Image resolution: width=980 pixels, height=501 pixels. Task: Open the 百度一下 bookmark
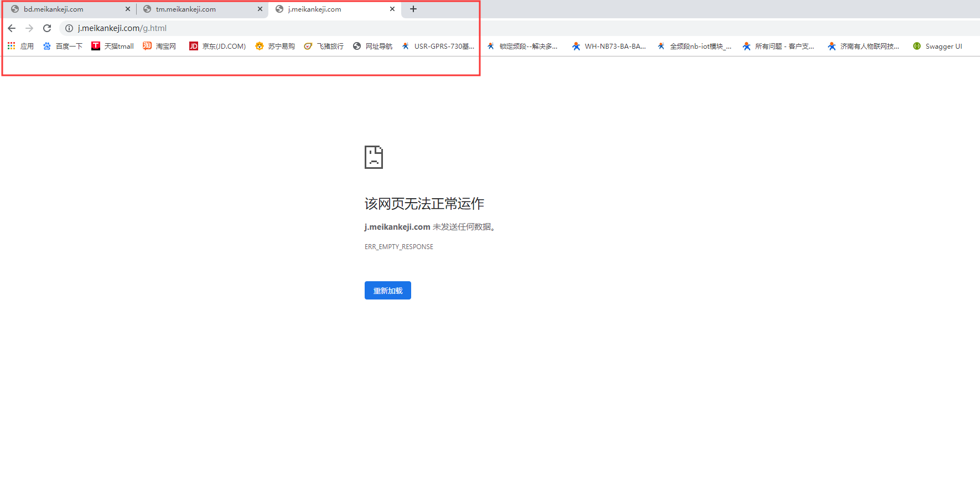(63, 47)
